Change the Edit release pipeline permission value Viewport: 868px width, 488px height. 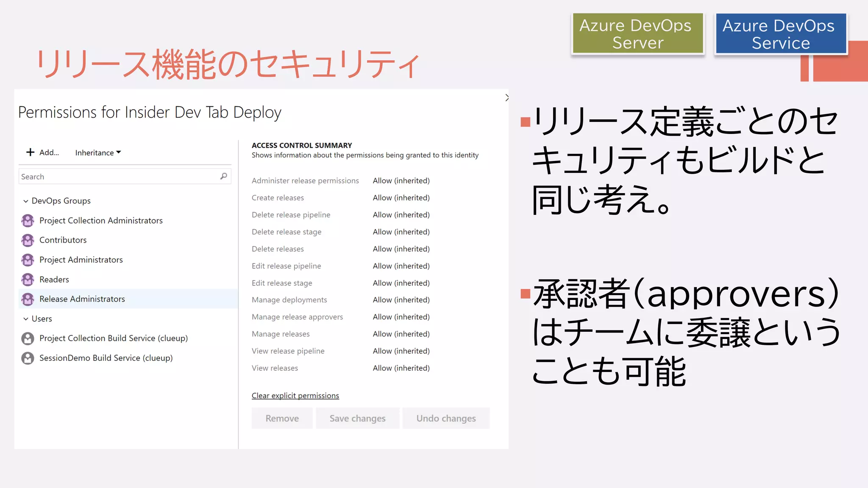(x=401, y=266)
